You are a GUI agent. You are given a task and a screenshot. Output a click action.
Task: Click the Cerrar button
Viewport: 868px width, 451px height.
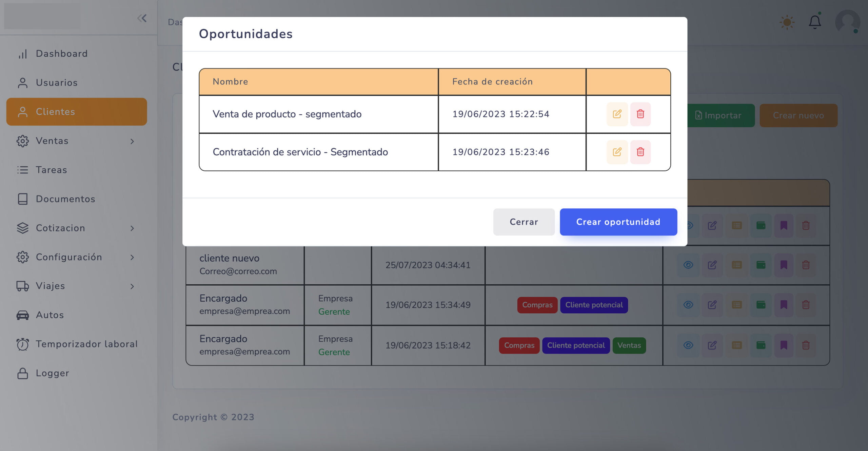click(x=524, y=222)
